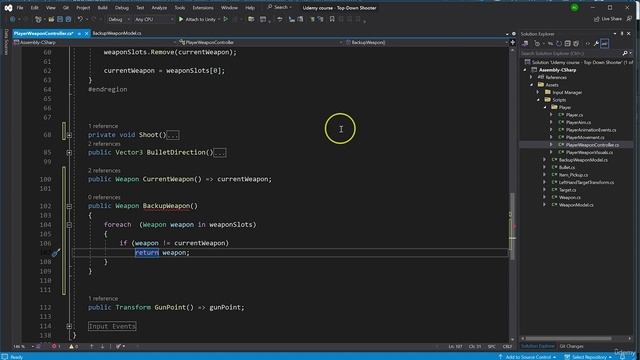Click Select Repository in status bar

[x=588, y=357]
